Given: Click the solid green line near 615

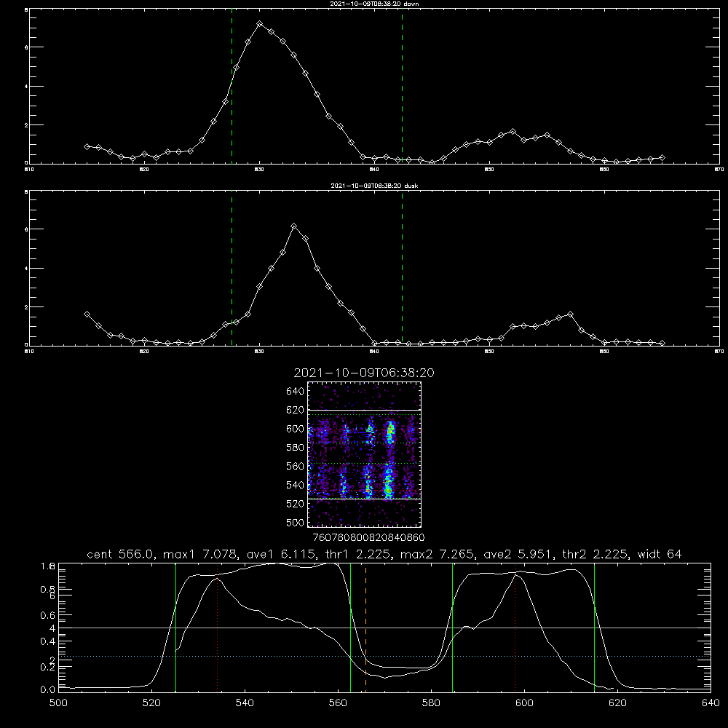Looking at the screenshot, I should click(x=594, y=628).
